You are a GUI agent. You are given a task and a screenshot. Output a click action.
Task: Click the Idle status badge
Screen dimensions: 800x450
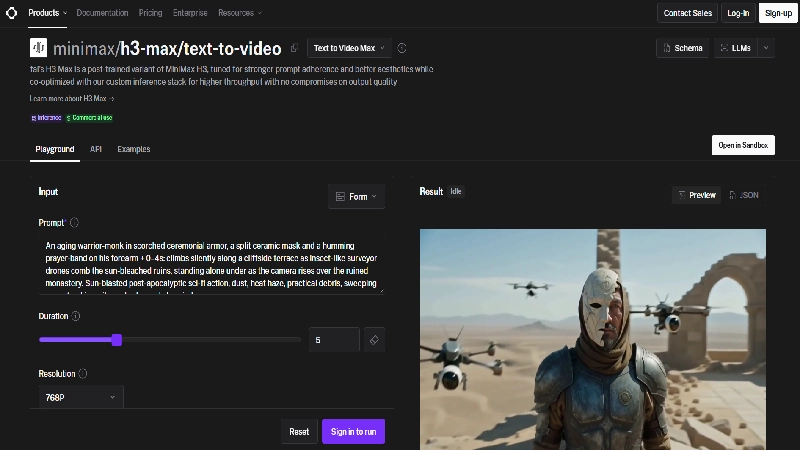pos(456,191)
